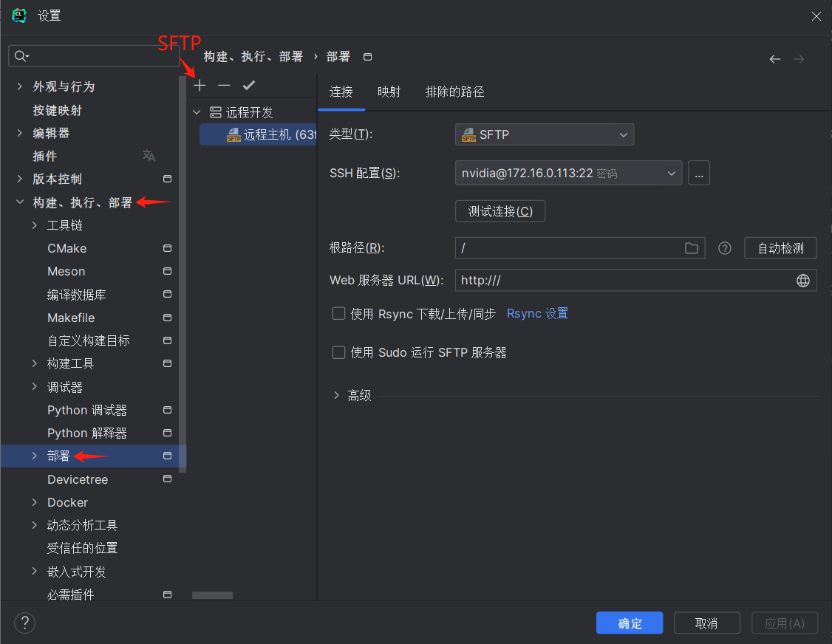Image resolution: width=832 pixels, height=644 pixels.
Task: Click project-level icon next to CMake
Action: 167,248
